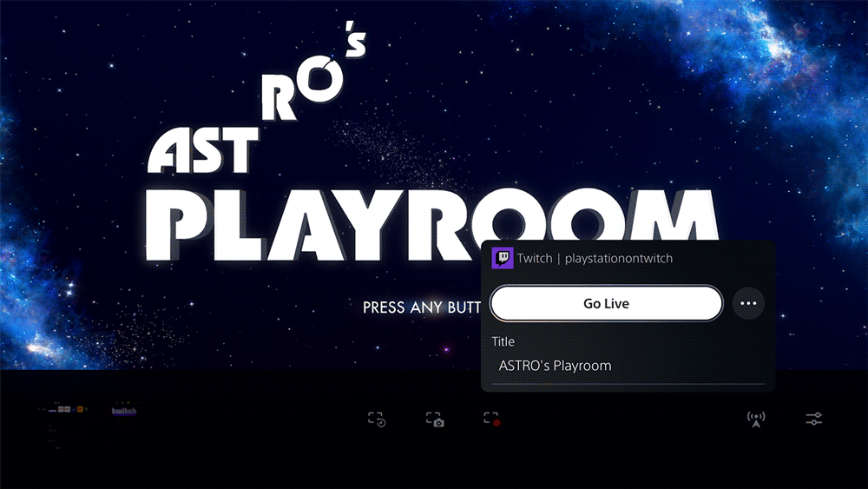Screen dimensions: 868x489
Task: Open the three-dots more options button
Action: coord(748,303)
